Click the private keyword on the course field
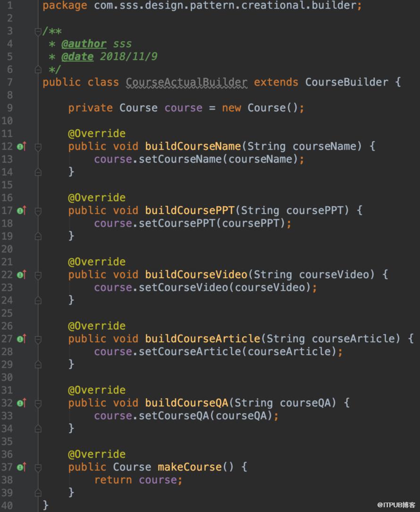Image resolution: width=420 pixels, height=512 pixels. point(91,108)
